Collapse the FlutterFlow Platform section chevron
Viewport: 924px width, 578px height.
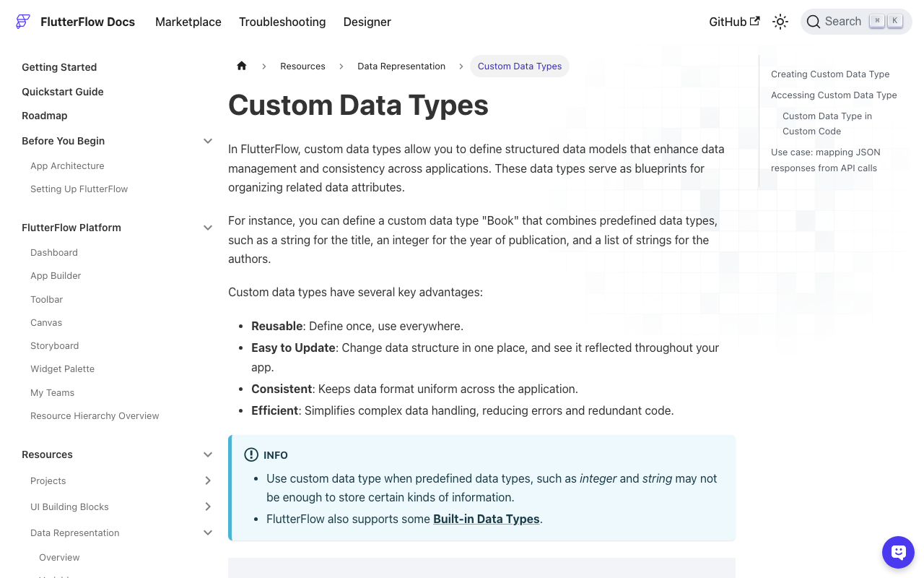[x=208, y=228]
